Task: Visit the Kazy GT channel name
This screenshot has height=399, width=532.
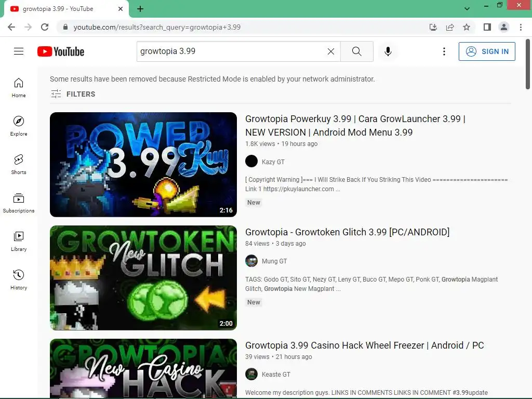Action: point(273,162)
